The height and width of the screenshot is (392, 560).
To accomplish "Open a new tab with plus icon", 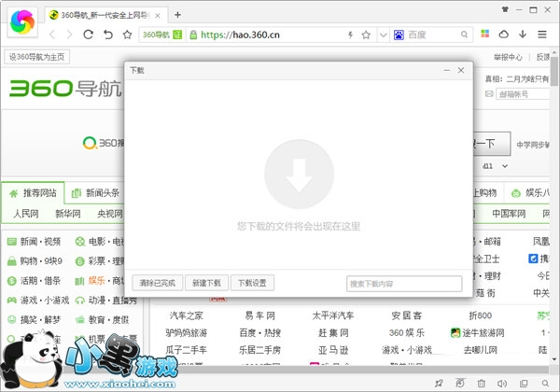I will 178,15.
